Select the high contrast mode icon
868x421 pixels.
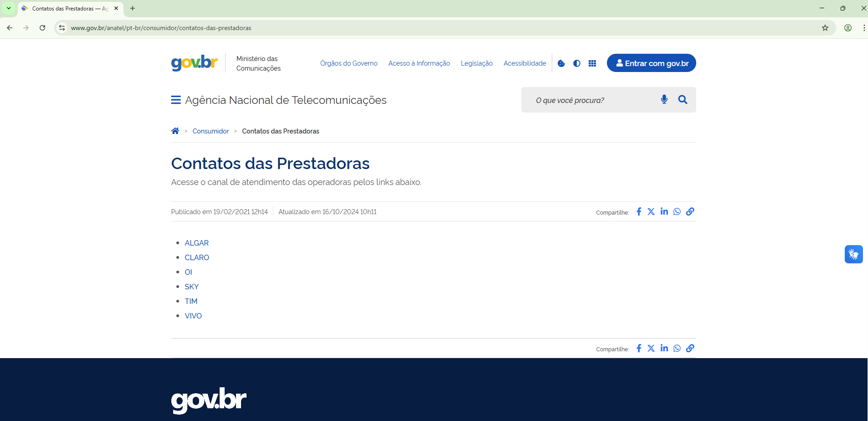coord(577,63)
